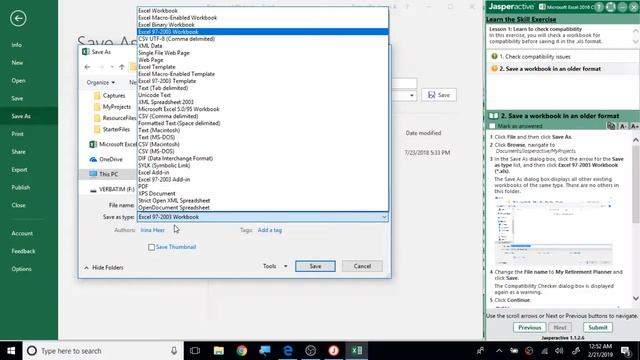Choose Excel Workbook from the list

pyautogui.click(x=263, y=11)
